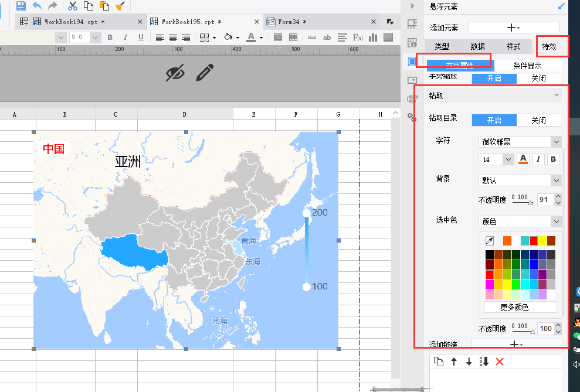Open the 背景 默认 dropdown

coord(520,180)
